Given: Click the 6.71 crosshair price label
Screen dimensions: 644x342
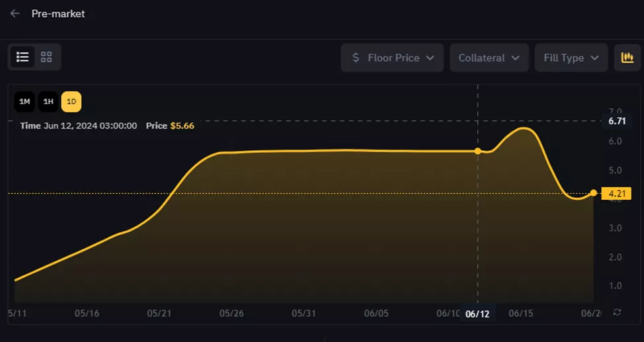Looking at the screenshot, I should [x=616, y=121].
